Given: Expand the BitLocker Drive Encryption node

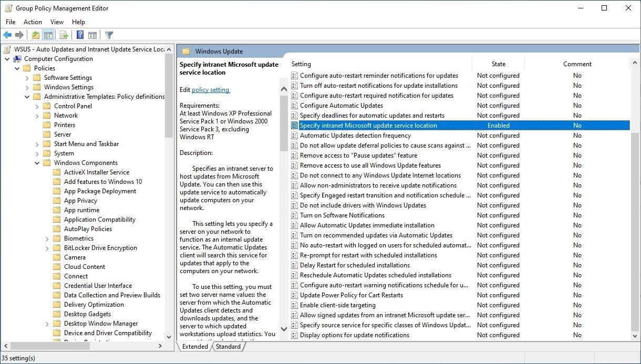Looking at the screenshot, I should pos(47,248).
